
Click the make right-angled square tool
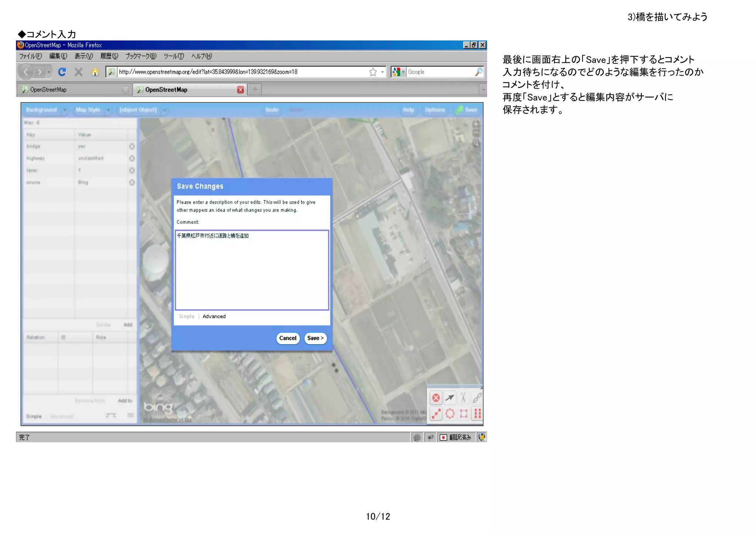tap(464, 414)
